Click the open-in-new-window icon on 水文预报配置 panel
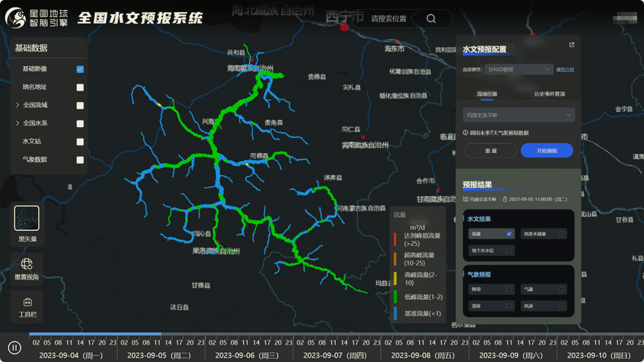This screenshot has width=644, height=362. [571, 44]
